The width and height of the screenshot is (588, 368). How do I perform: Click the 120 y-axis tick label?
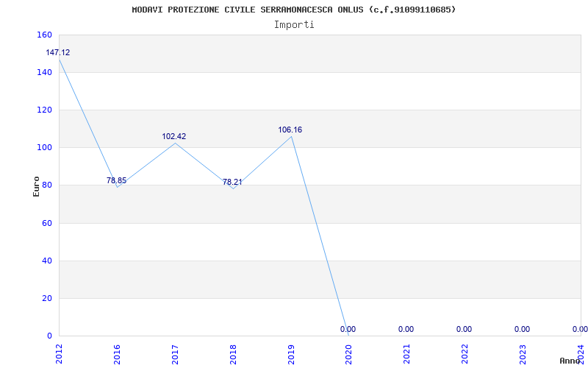pyautogui.click(x=44, y=110)
